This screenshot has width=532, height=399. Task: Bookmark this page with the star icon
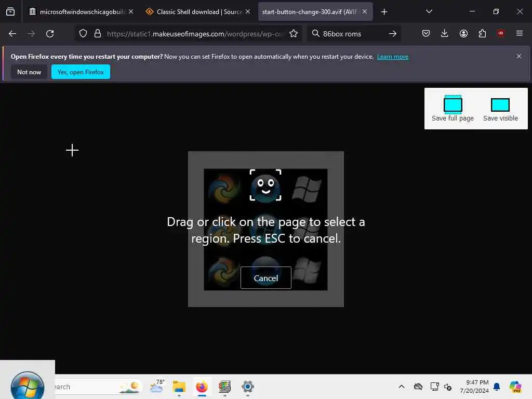(x=294, y=34)
